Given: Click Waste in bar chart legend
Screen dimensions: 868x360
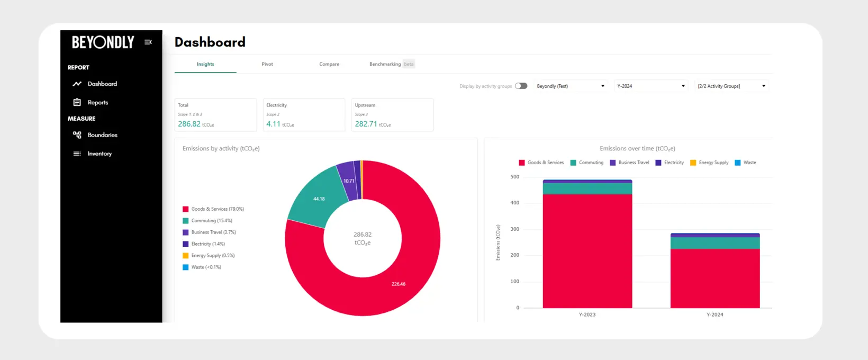Looking at the screenshot, I should [x=745, y=163].
